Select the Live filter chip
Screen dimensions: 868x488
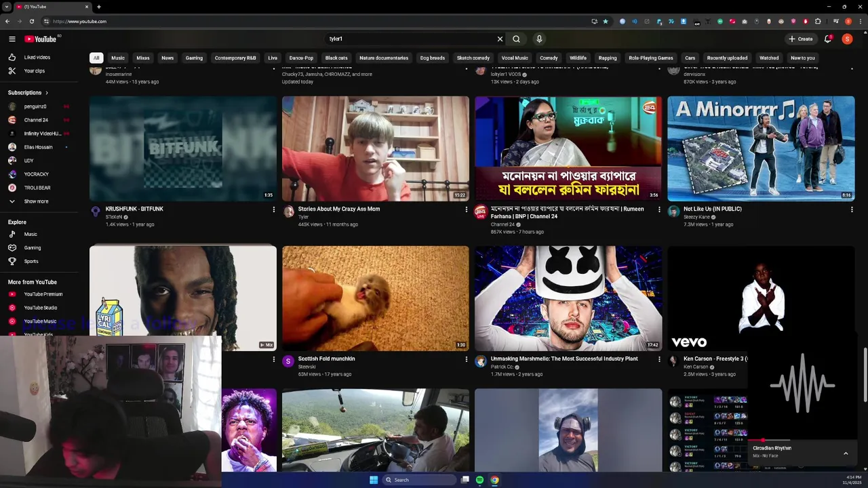click(x=273, y=58)
